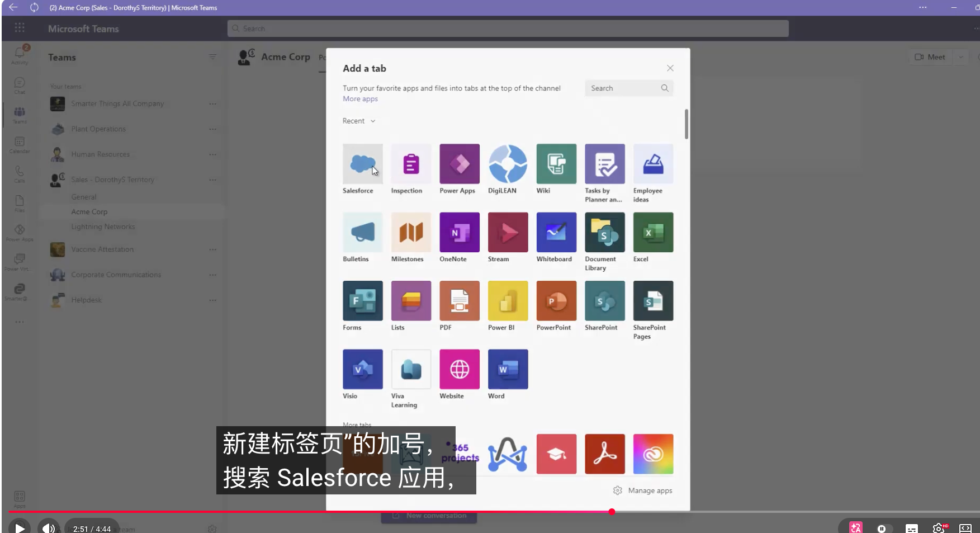
Task: Click the refresh icon in title bar
Action: tap(34, 7)
